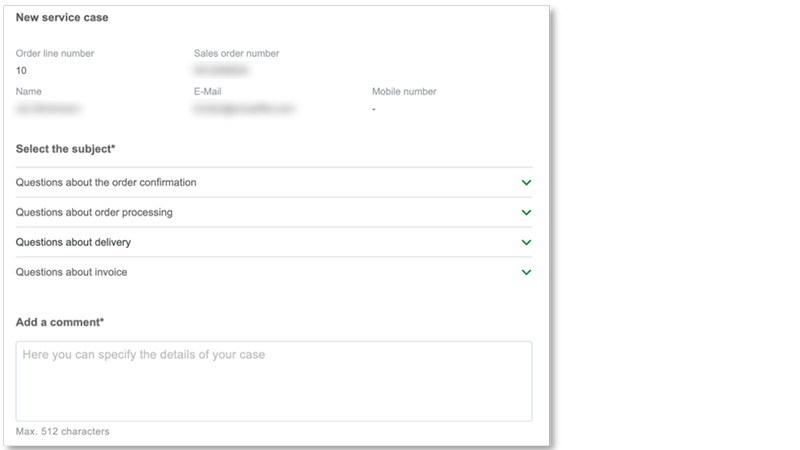
Task: Click the blurred sales order number value
Action: click(x=220, y=71)
